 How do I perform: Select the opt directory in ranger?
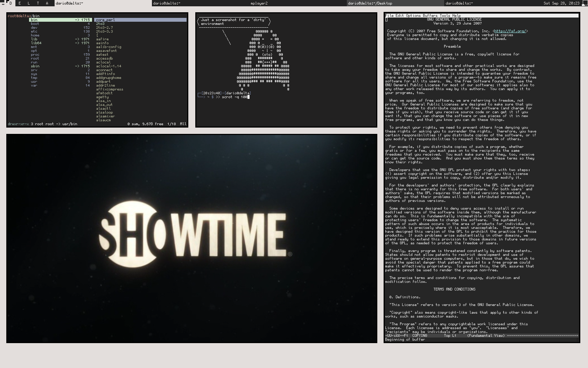pyautogui.click(x=61, y=51)
